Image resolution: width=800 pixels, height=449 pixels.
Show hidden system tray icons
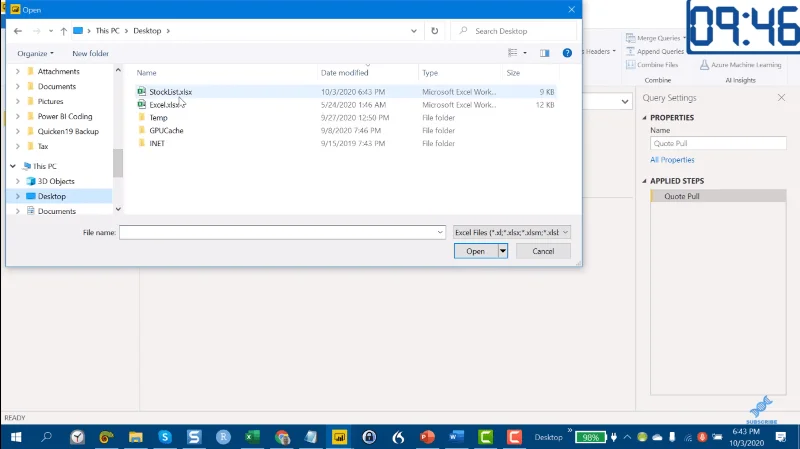tap(627, 437)
